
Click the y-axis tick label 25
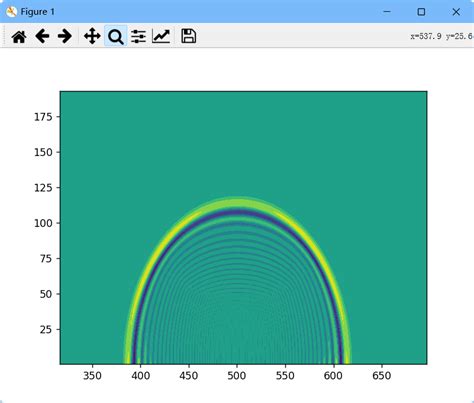[x=46, y=329]
